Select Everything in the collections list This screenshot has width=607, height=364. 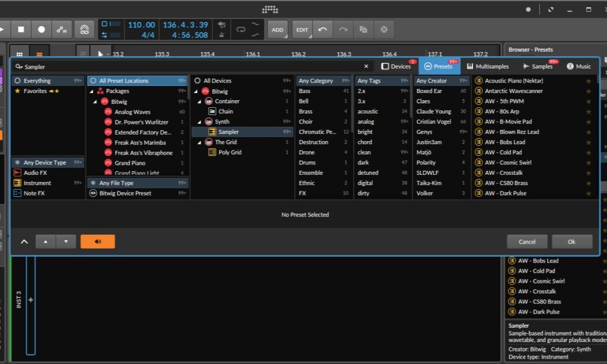[48, 81]
